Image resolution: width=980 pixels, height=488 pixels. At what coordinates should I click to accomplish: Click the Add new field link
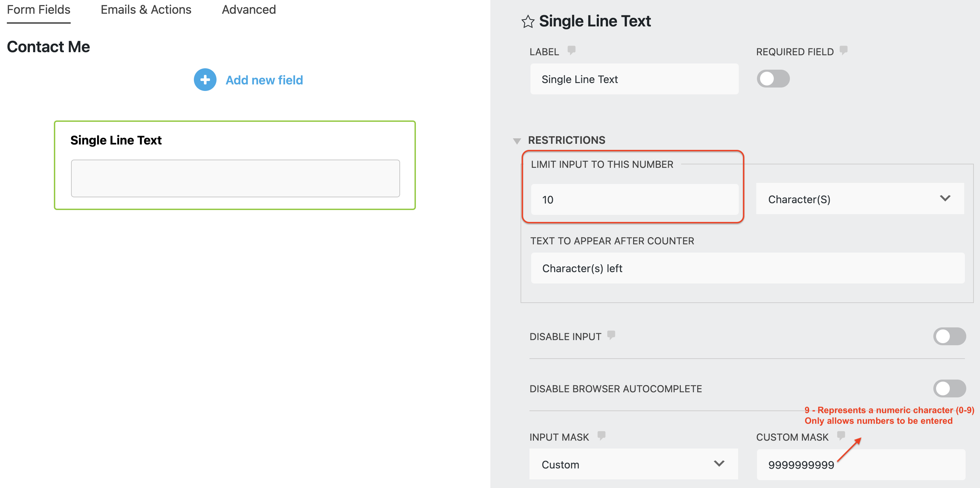point(264,80)
